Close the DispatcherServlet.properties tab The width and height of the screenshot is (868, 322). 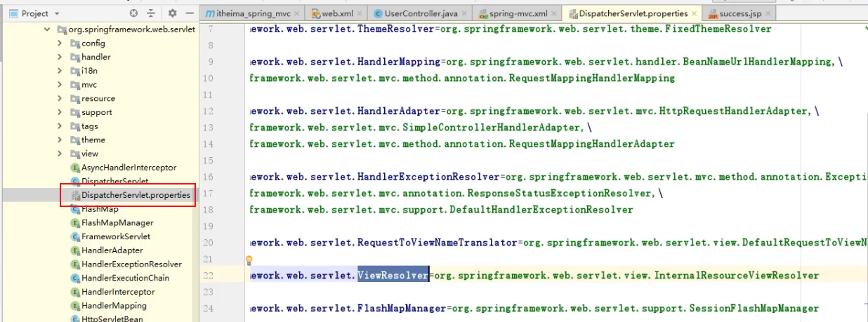(x=695, y=14)
